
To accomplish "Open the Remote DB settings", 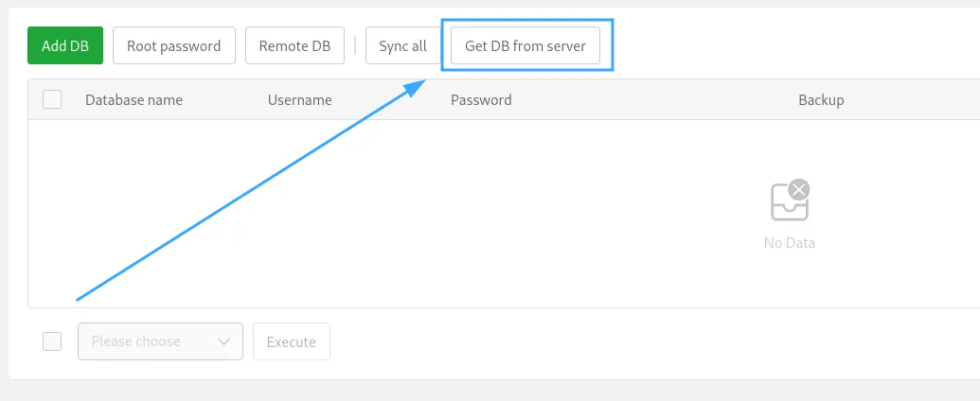I will (x=294, y=45).
